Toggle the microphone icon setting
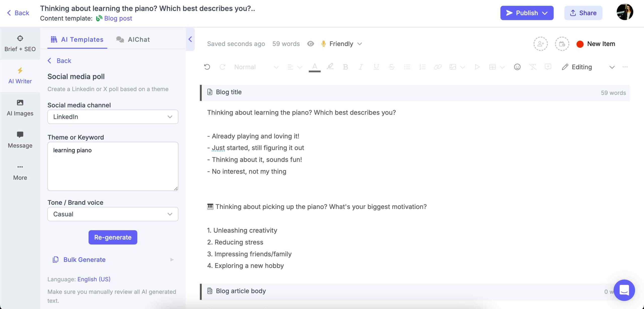 [323, 43]
